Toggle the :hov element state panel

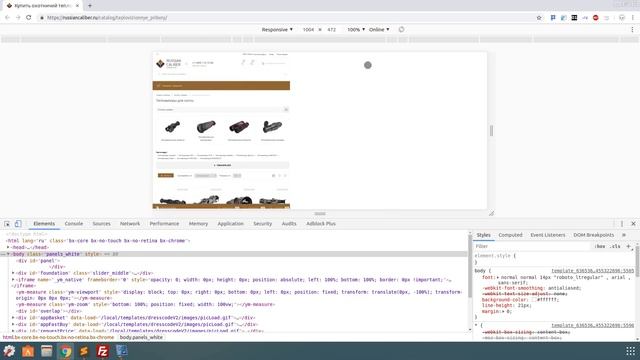pyautogui.click(x=600, y=246)
